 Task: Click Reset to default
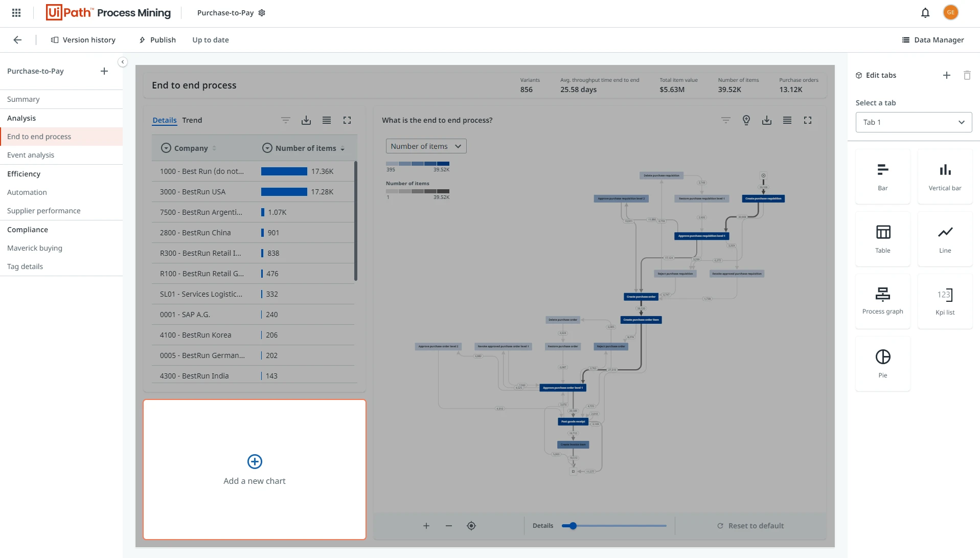point(750,526)
